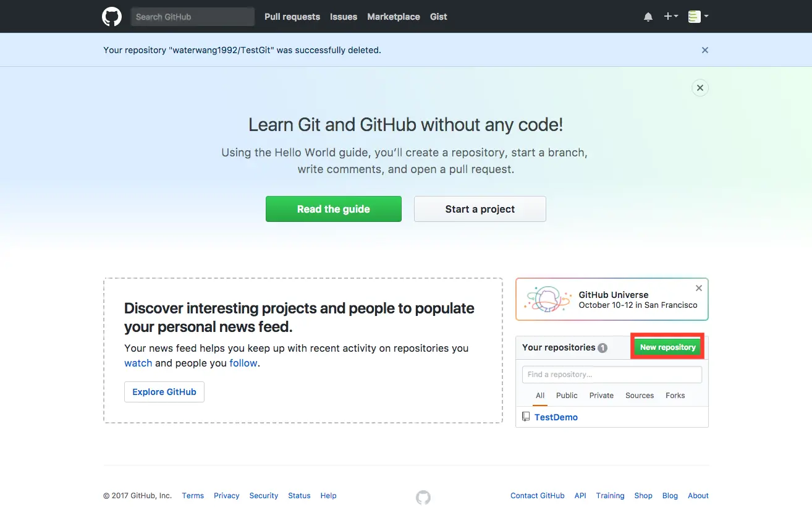Open the GitHub Universe title link
This screenshot has height=531, width=812.
pyautogui.click(x=614, y=295)
